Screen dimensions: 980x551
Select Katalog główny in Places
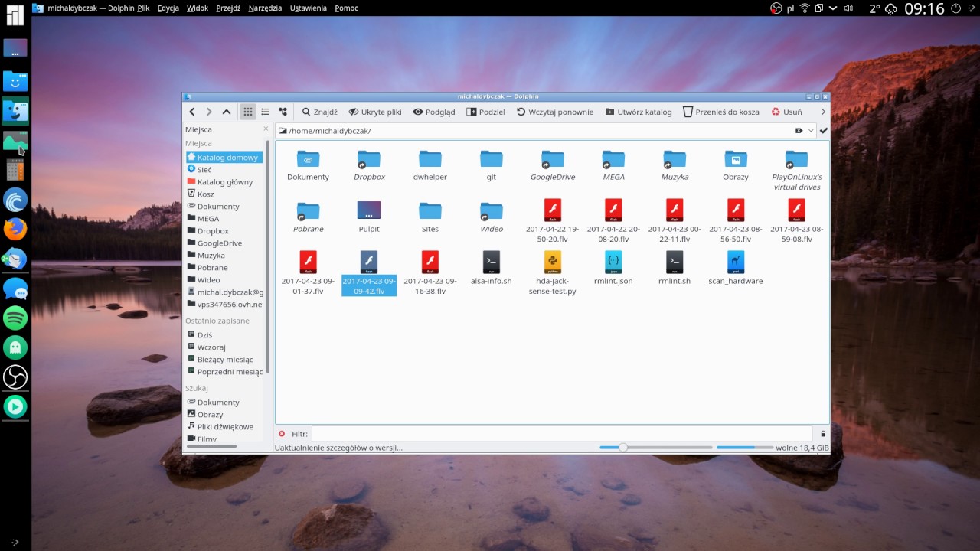click(x=224, y=181)
